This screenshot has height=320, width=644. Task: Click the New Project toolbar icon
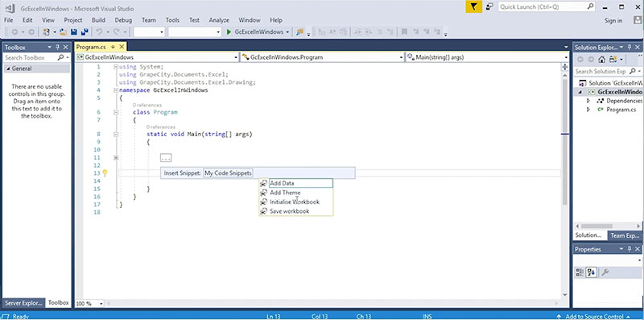pos(47,31)
